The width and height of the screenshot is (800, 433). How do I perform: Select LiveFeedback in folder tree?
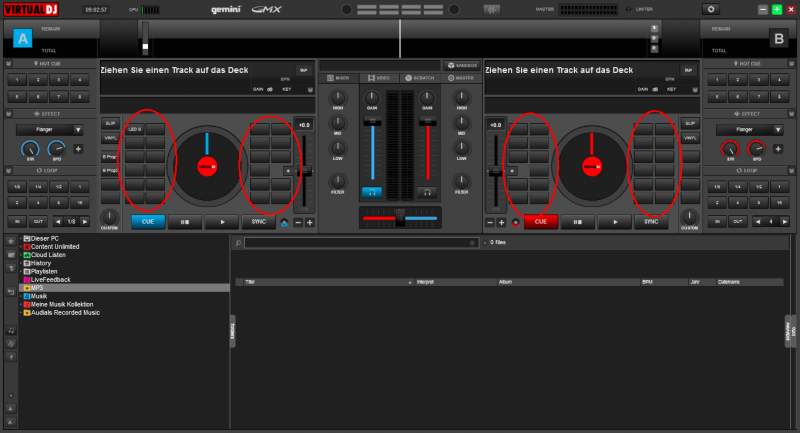[51, 279]
